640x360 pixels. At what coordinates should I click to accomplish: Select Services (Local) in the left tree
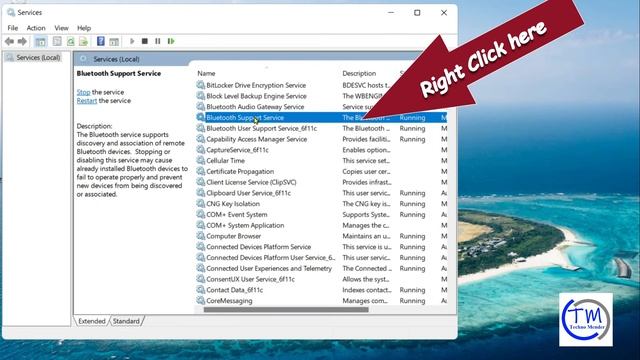click(x=38, y=58)
